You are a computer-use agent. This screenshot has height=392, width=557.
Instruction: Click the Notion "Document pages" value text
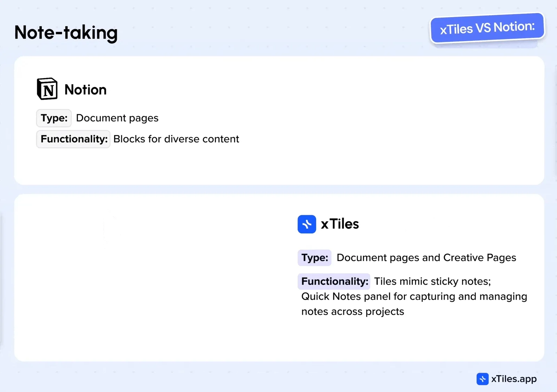point(117,118)
